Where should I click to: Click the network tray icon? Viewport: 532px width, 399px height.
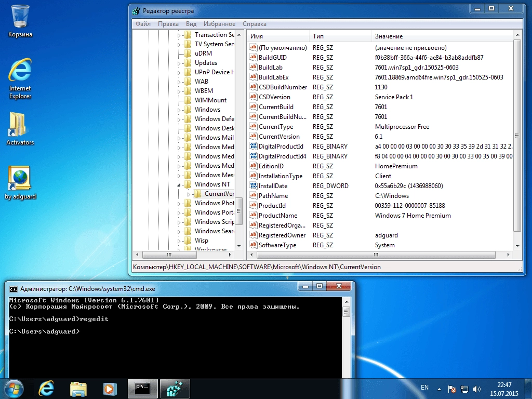point(464,389)
